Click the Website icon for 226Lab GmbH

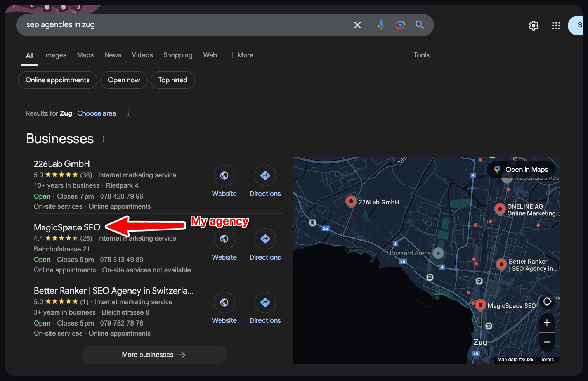point(224,175)
